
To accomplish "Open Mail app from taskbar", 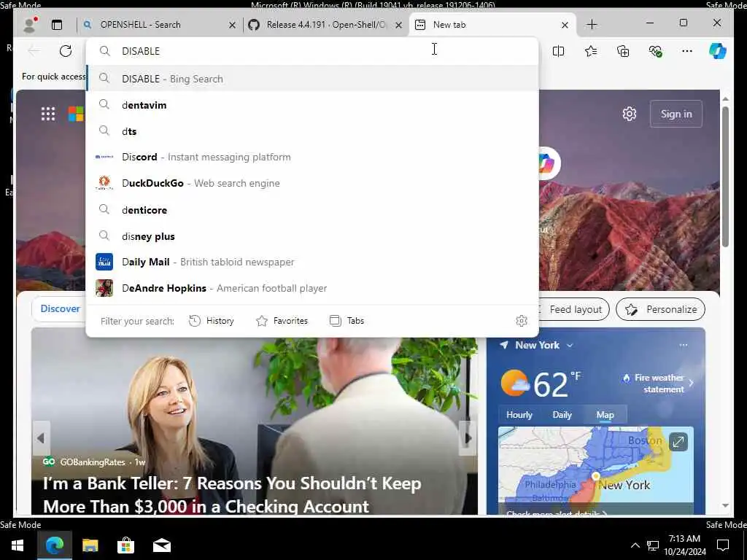I will pos(161,545).
